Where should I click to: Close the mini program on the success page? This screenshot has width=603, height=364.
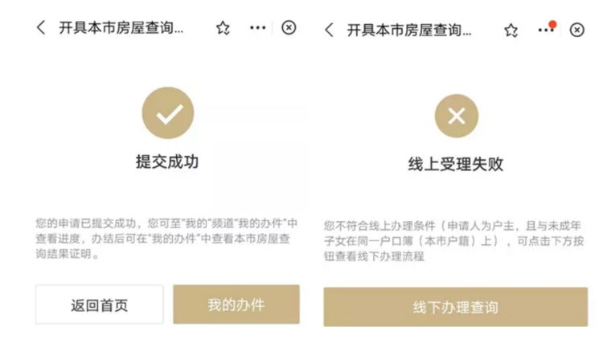[289, 28]
